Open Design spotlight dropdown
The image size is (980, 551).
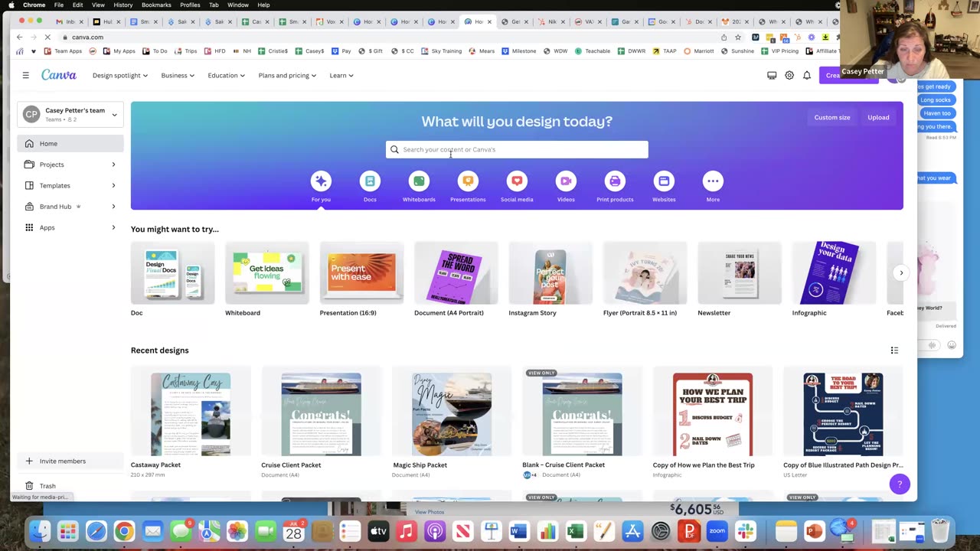[120, 75]
